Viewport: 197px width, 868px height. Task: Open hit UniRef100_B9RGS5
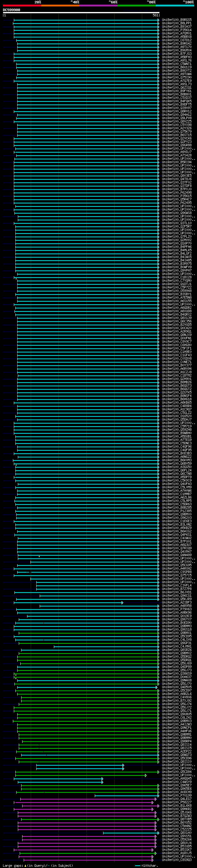pyautogui.click(x=176, y=20)
